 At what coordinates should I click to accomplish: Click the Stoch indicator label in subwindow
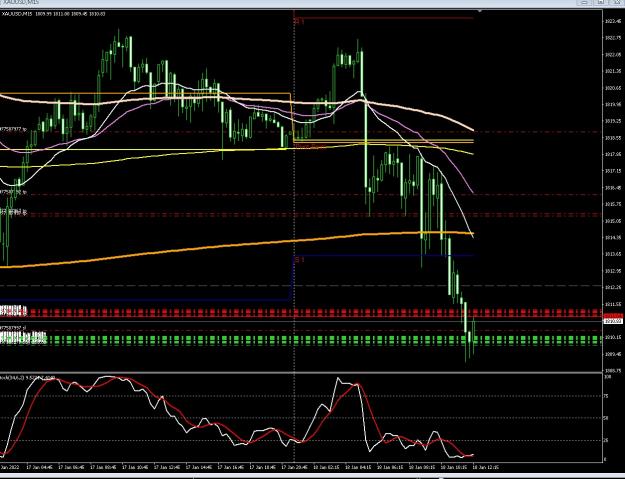27,377
